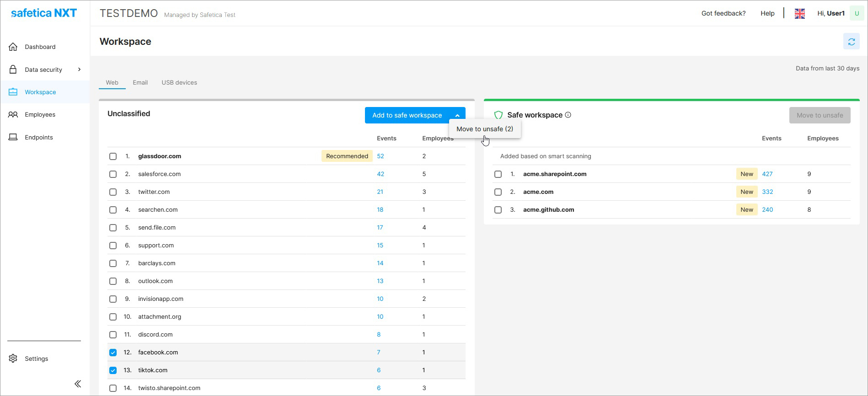Open acme.sharepoint.com 427 events link

tap(767, 174)
